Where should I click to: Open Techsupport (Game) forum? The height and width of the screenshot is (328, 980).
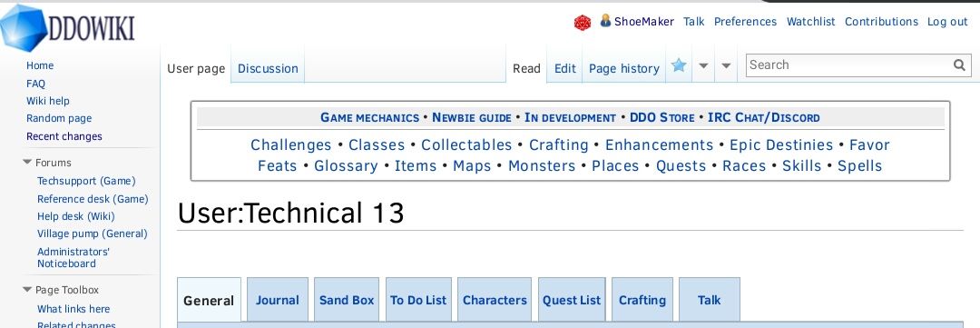tap(86, 181)
